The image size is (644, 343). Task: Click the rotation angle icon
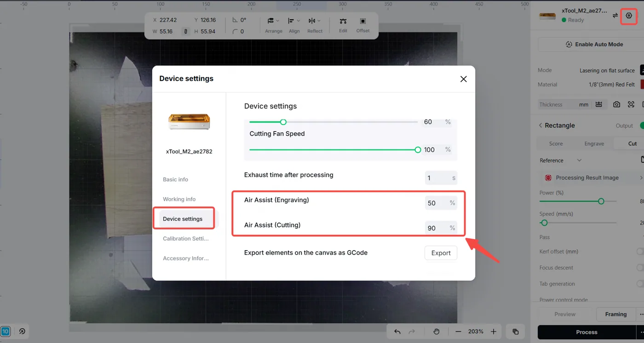pos(236,20)
